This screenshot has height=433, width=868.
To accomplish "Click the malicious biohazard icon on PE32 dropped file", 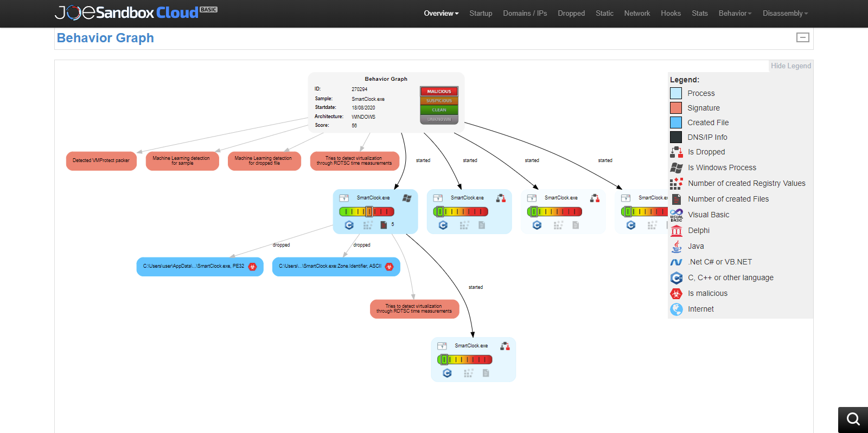I will 252,267.
